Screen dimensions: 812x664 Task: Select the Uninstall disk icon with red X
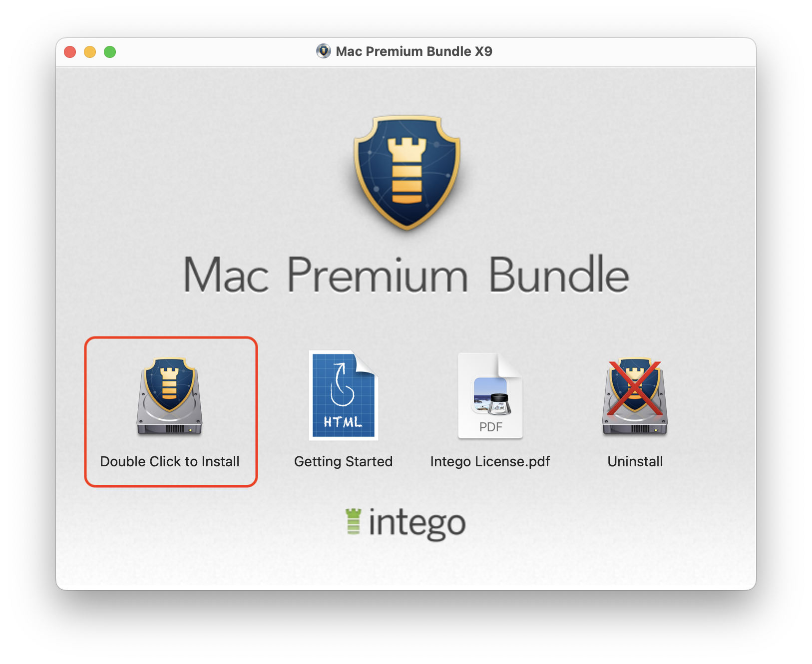pos(635,396)
